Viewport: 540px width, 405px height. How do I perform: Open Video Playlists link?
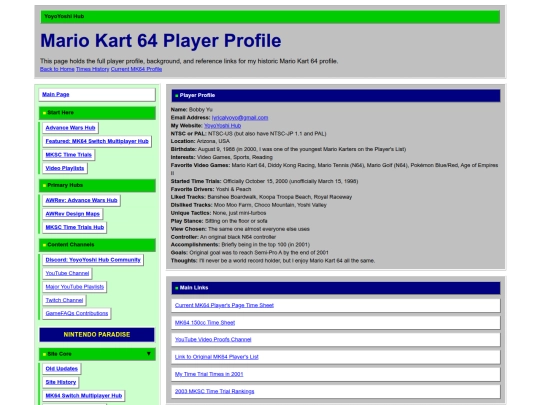coord(65,168)
